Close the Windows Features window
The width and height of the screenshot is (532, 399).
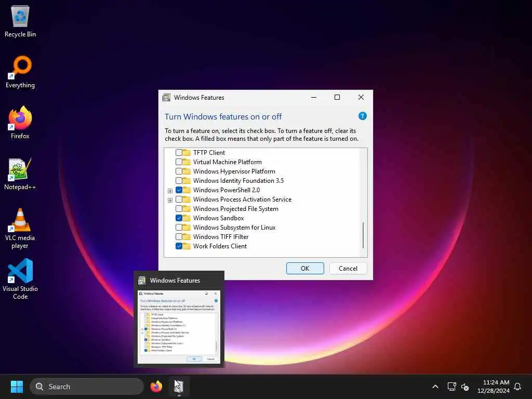361,97
